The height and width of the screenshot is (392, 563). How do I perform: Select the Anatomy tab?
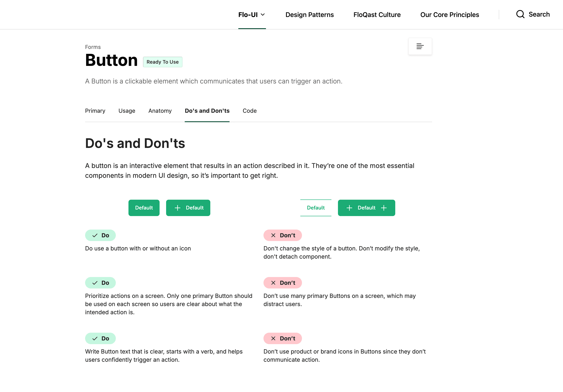[160, 111]
